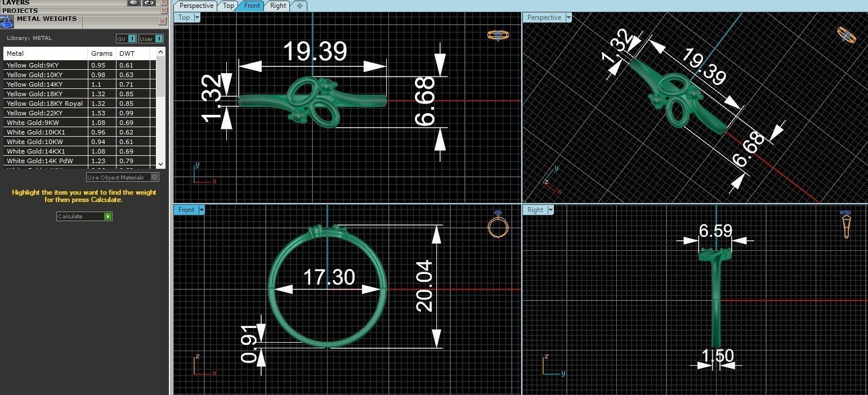Select the Yellow Gold:18KY row
Viewport: 868px width, 395px height.
[x=79, y=94]
